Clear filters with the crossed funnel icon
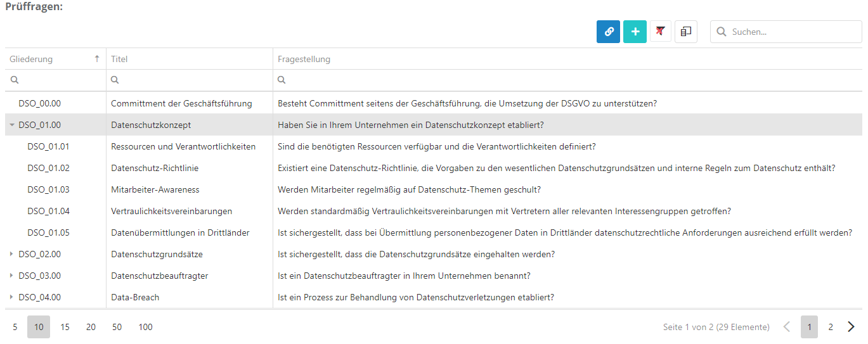This screenshot has height=344, width=868. pos(660,32)
